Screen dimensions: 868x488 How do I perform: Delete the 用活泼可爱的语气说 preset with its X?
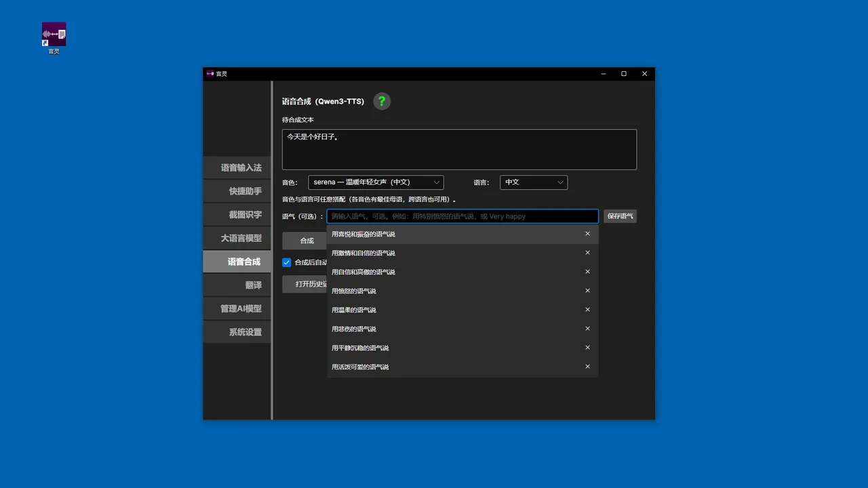pos(587,367)
